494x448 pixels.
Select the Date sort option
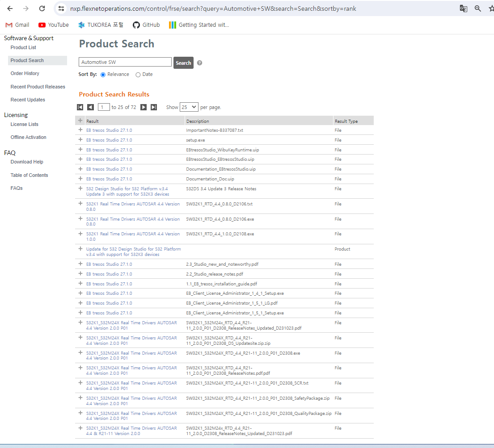(x=138, y=74)
